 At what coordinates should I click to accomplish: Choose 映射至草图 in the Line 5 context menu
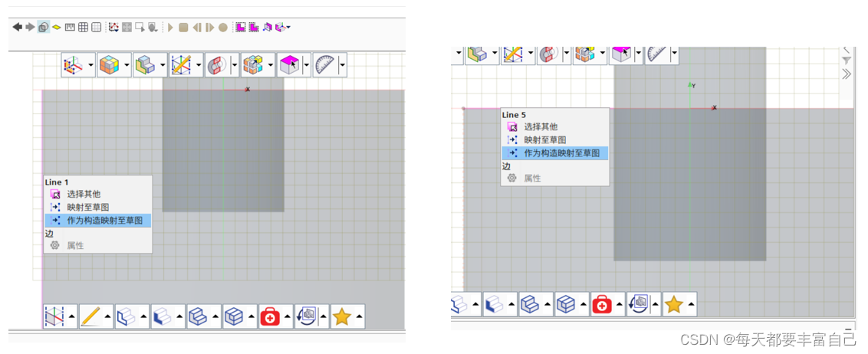coord(554,140)
